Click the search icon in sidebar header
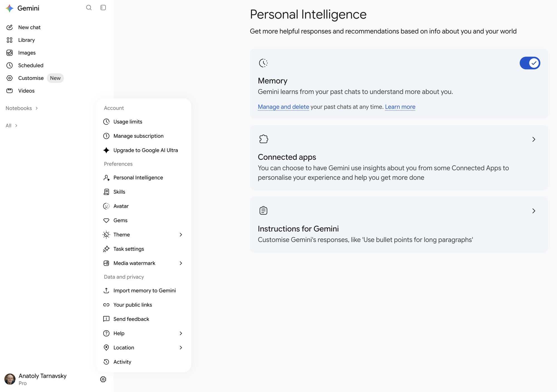Image resolution: width=557 pixels, height=392 pixels. (x=89, y=8)
